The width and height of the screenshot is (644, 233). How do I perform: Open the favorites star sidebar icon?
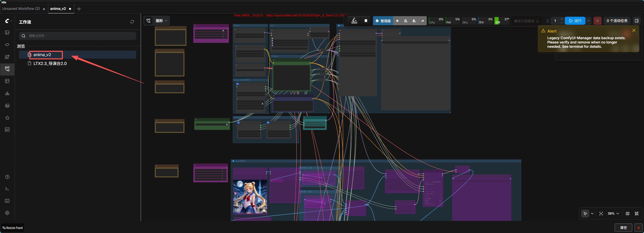[x=7, y=118]
